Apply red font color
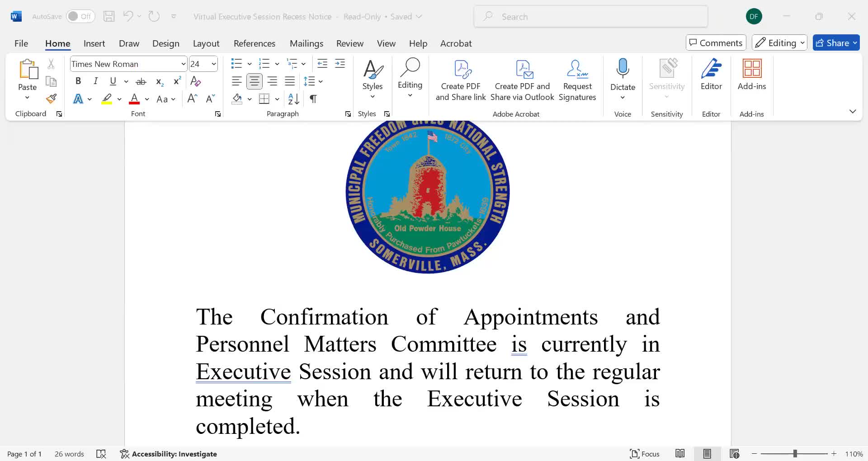Screen dimensions: 868x461 (x=134, y=99)
